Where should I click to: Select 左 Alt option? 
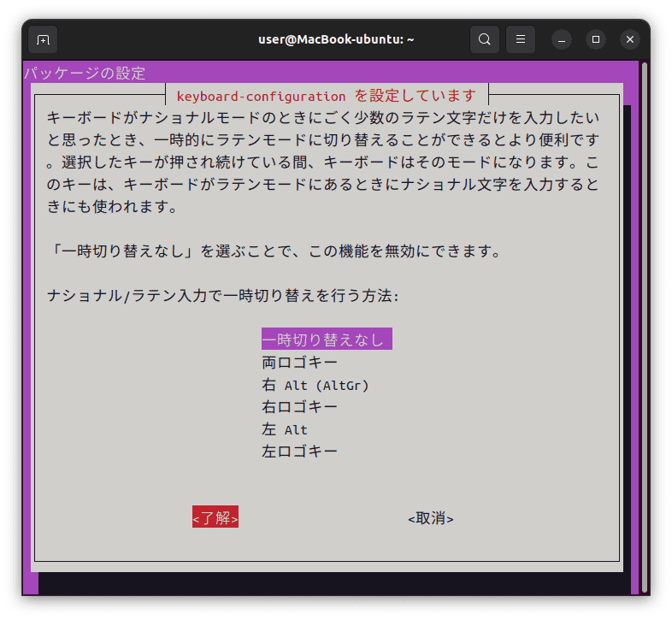[x=285, y=429]
